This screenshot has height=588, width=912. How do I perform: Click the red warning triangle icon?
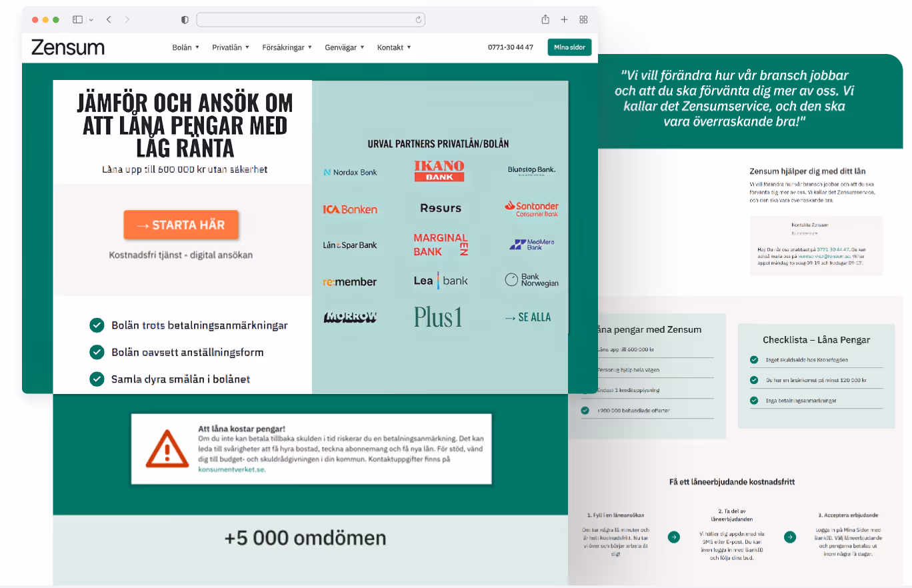[x=167, y=448]
